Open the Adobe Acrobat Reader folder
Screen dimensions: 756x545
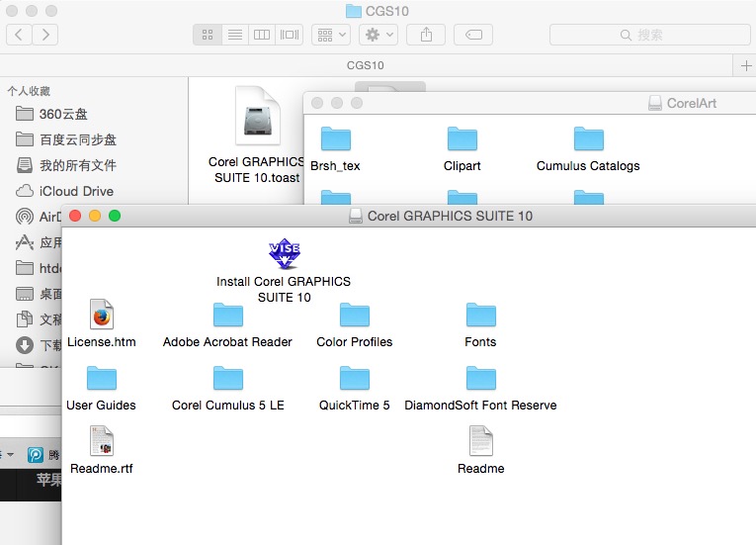tap(227, 316)
